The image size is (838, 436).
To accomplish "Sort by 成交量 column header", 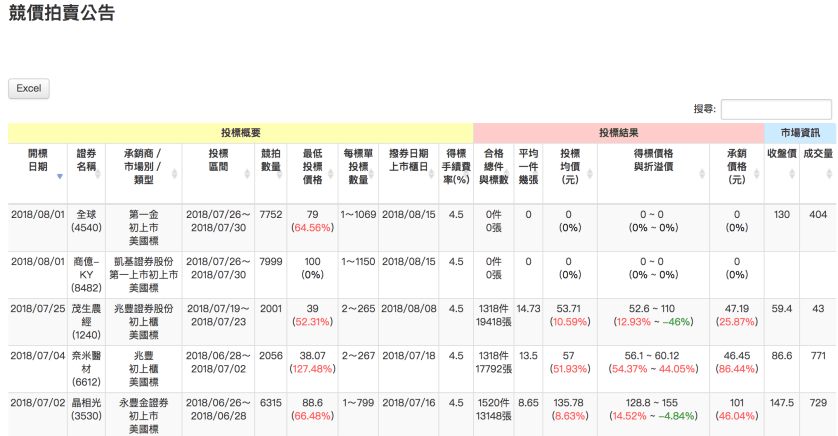I will click(x=817, y=154).
